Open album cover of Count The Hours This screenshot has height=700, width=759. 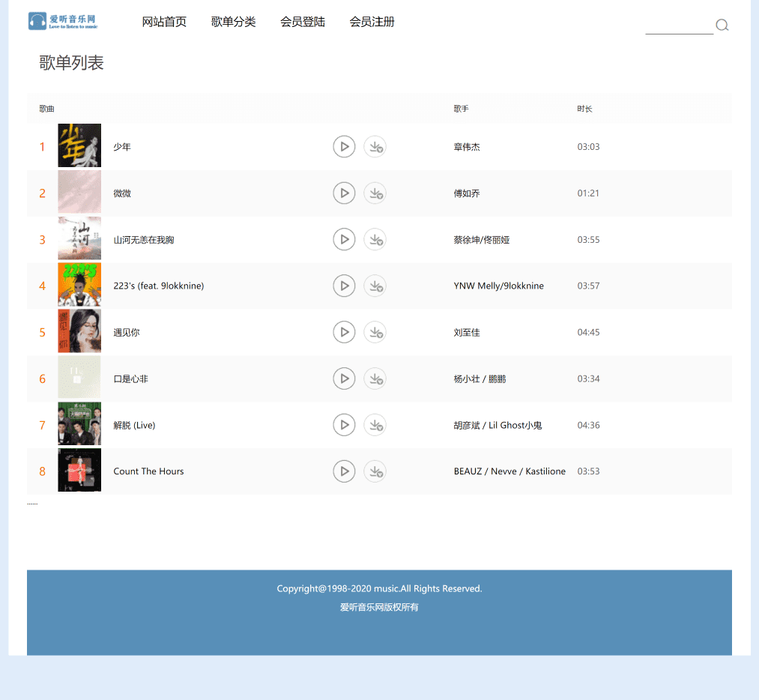(79, 470)
